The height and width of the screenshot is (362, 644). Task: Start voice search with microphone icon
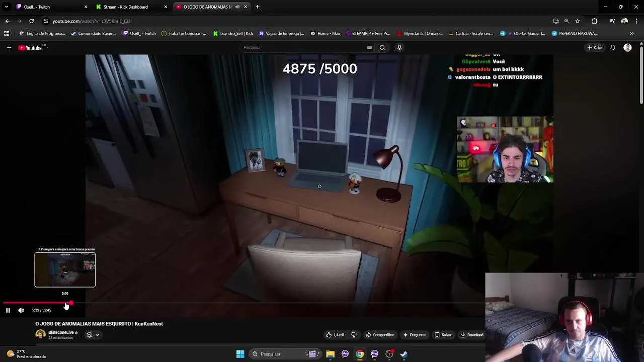tap(399, 48)
